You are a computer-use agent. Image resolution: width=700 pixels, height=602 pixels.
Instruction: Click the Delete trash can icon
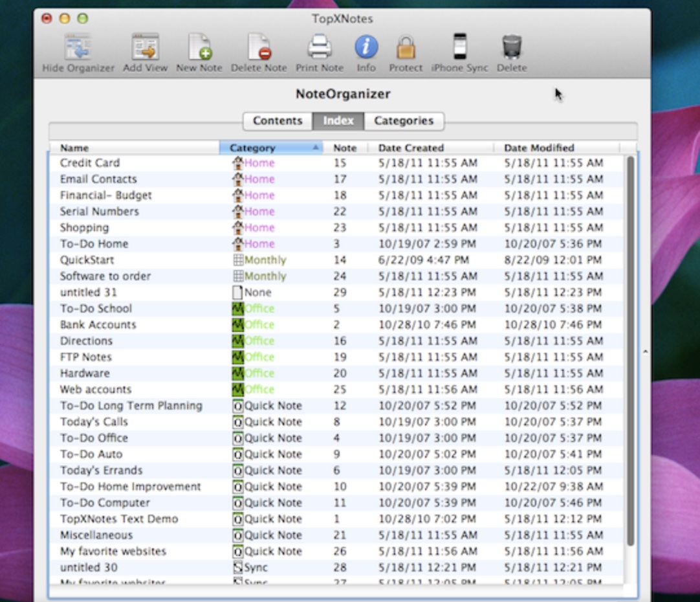pyautogui.click(x=512, y=47)
